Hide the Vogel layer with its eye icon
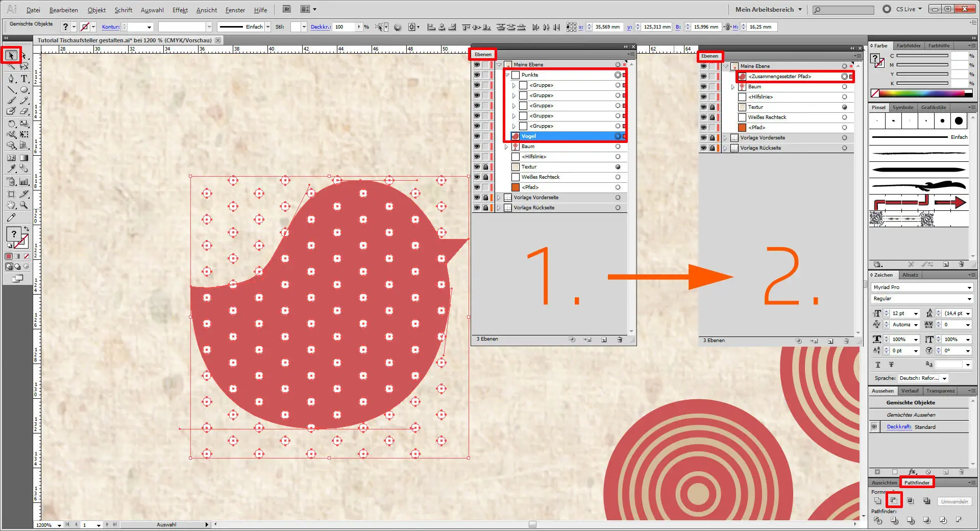980x531 pixels. tap(477, 136)
